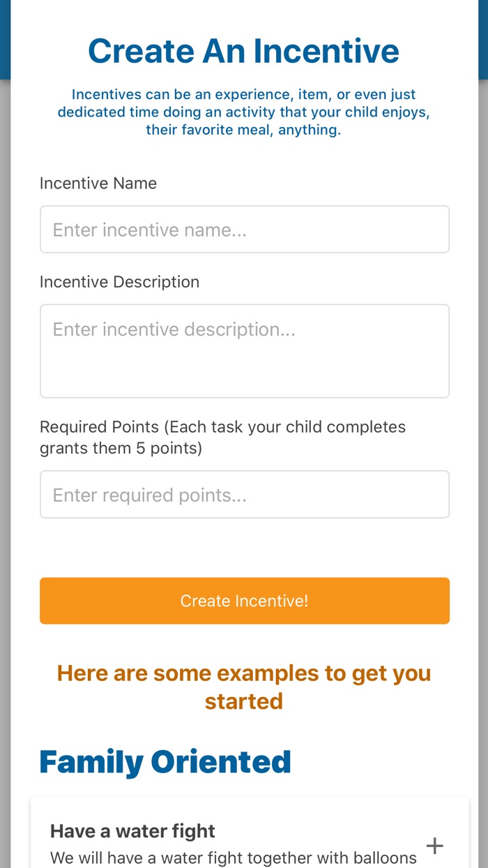Click the 'Incentive Description' field label
This screenshot has height=868, width=488.
pyautogui.click(x=119, y=282)
